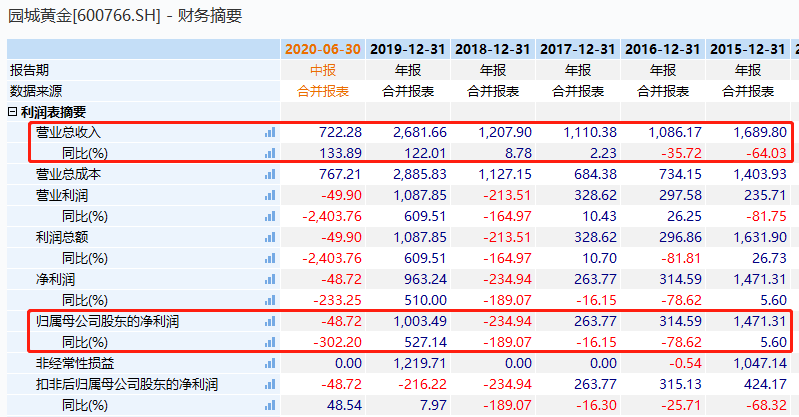Click the orange 合并报表 data source cell
This screenshot has height=417, width=799.
click(x=323, y=91)
